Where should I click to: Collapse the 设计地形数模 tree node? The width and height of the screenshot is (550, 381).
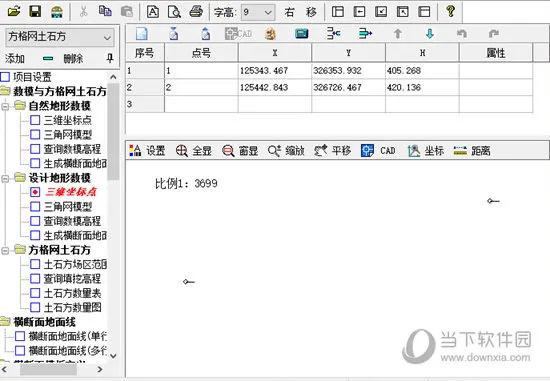[x=5, y=178]
